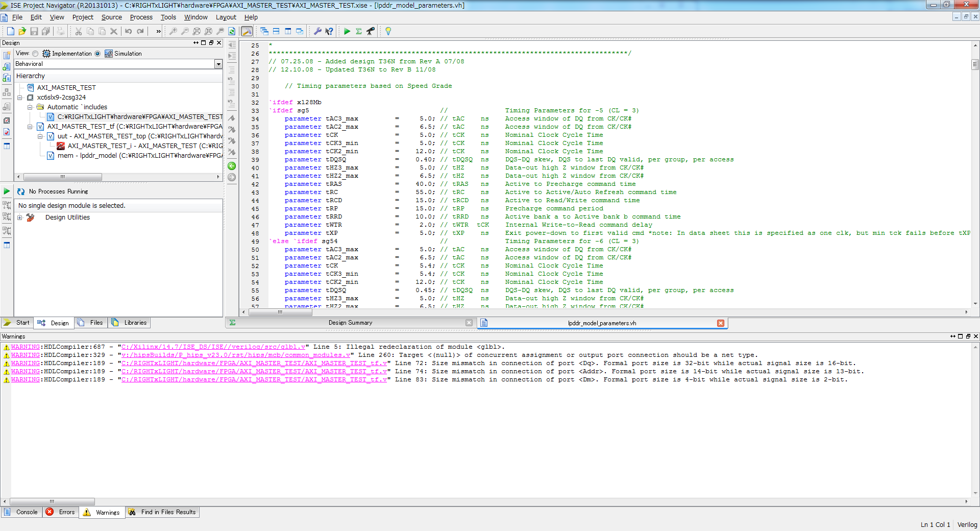
Task: Switch to Find in Files Results tab
Action: pyautogui.click(x=162, y=512)
